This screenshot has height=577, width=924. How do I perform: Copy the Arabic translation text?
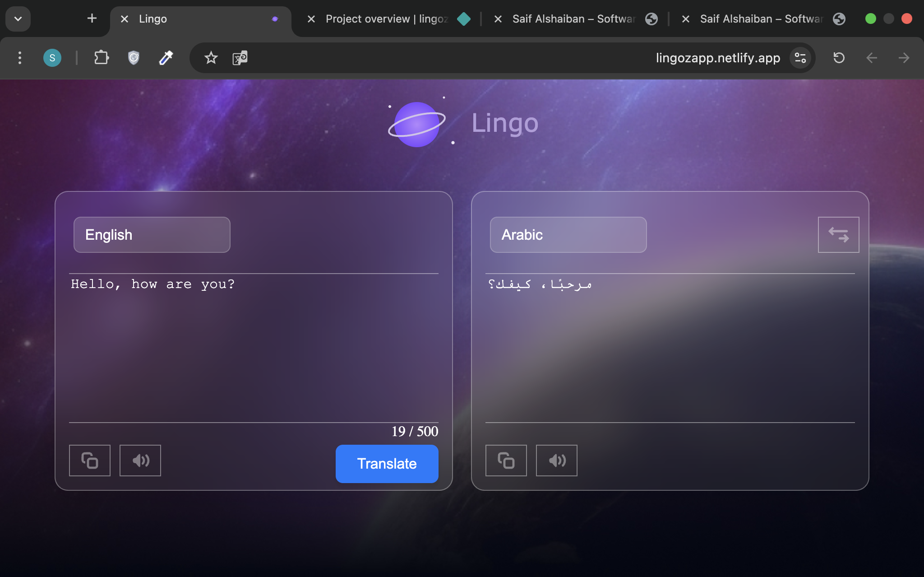pyautogui.click(x=506, y=461)
